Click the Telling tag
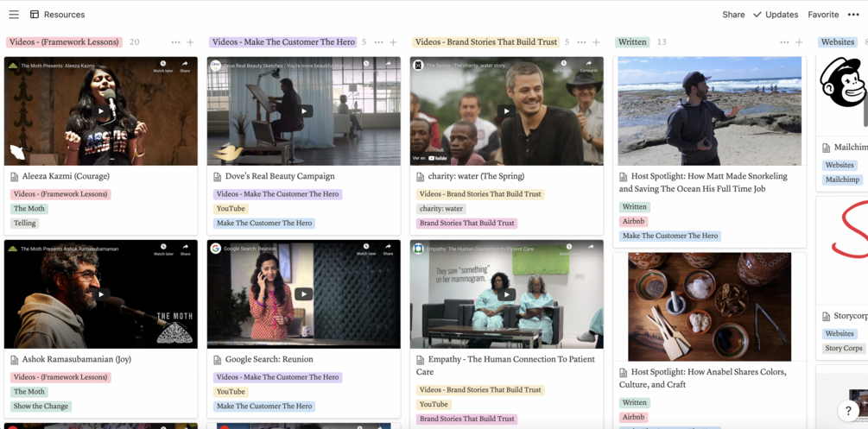The image size is (868, 429). tap(25, 223)
